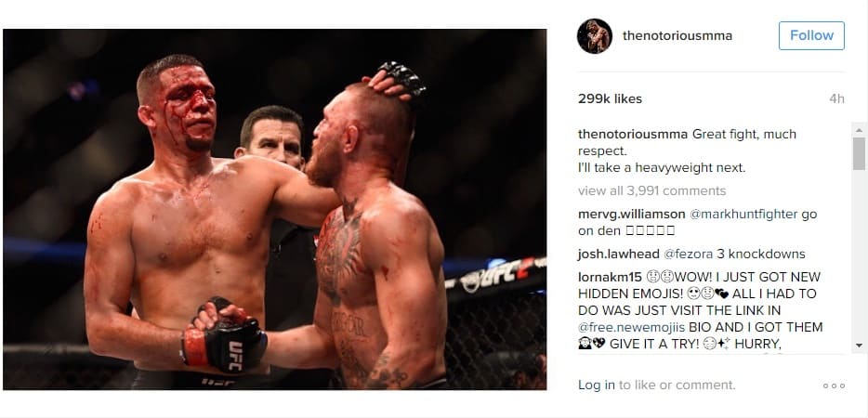
Task: Click the comments scrollbar thumb
Action: [859, 154]
